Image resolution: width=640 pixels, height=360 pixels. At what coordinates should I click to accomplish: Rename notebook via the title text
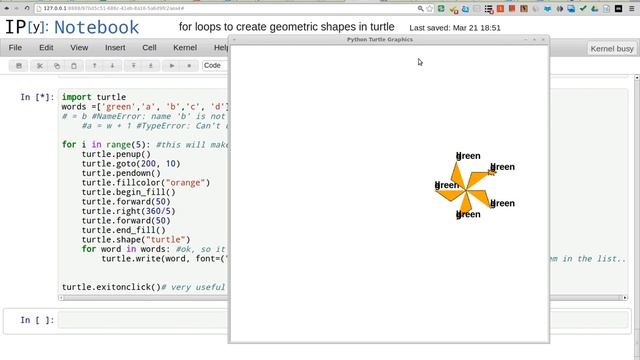[287, 27]
